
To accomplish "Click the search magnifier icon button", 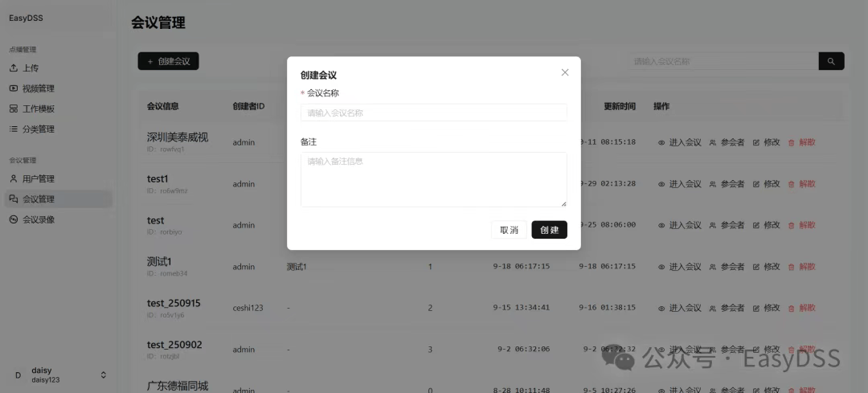I will (831, 61).
